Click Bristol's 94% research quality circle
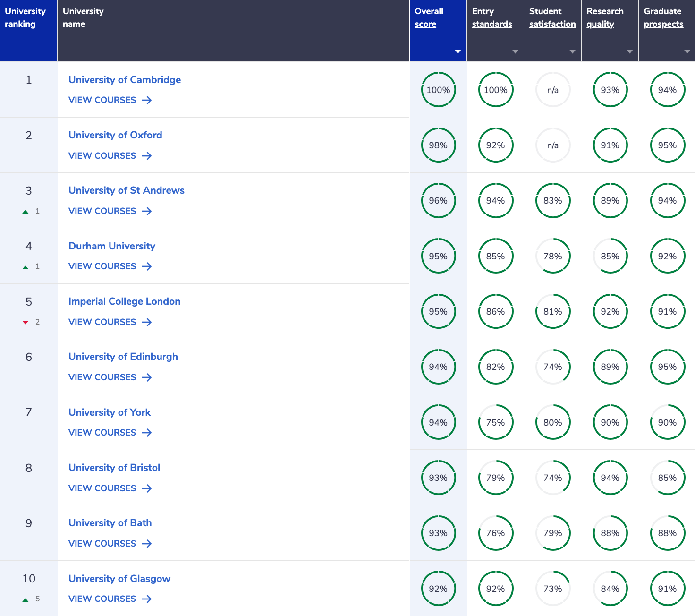Viewport: 695px width, 616px height. click(x=610, y=478)
